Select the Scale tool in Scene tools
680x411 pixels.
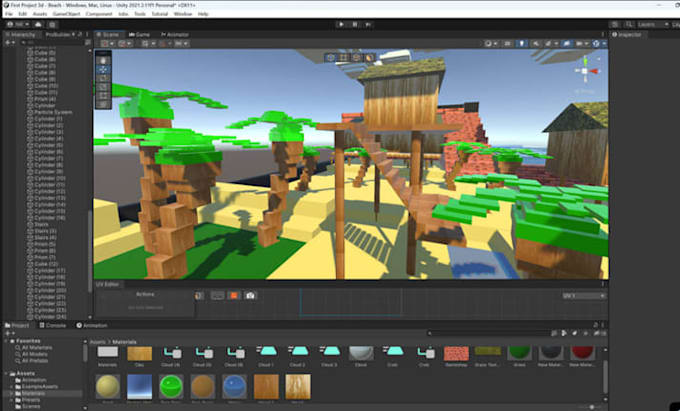[x=103, y=87]
